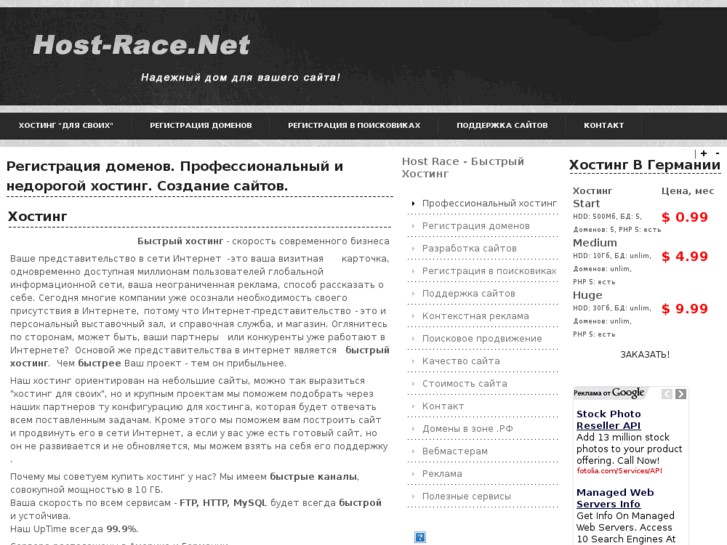Click the previous ad arrow in Google ads
The image size is (727, 545).
(666, 394)
